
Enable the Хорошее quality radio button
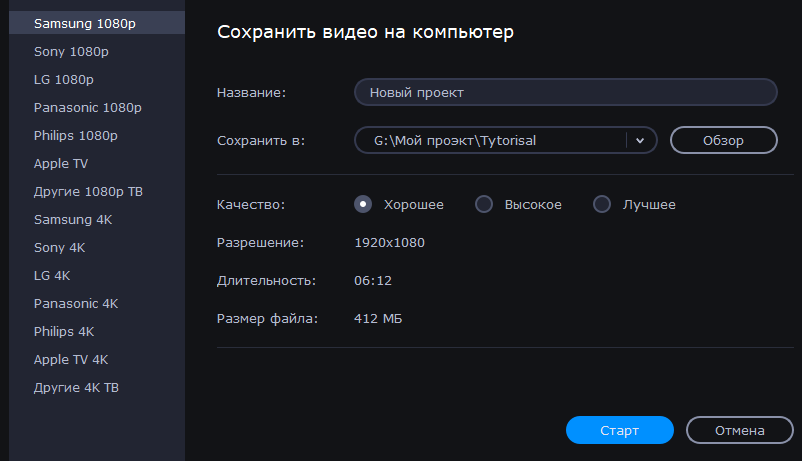pyautogui.click(x=364, y=204)
